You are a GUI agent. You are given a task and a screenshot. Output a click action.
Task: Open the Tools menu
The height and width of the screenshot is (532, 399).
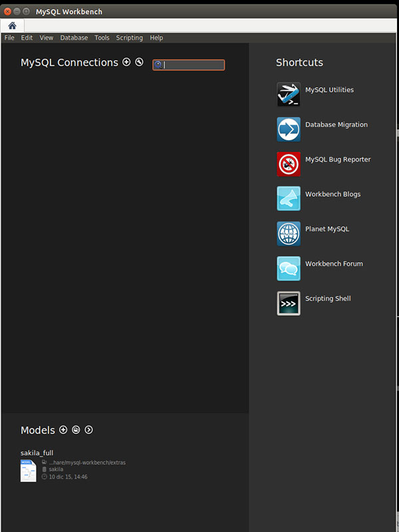[102, 38]
